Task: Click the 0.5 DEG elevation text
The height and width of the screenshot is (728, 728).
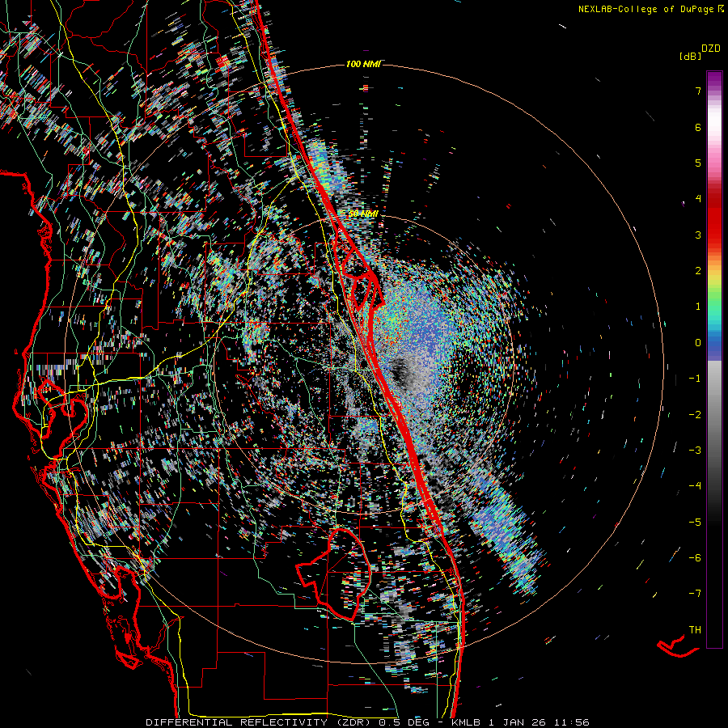Action: (x=405, y=722)
